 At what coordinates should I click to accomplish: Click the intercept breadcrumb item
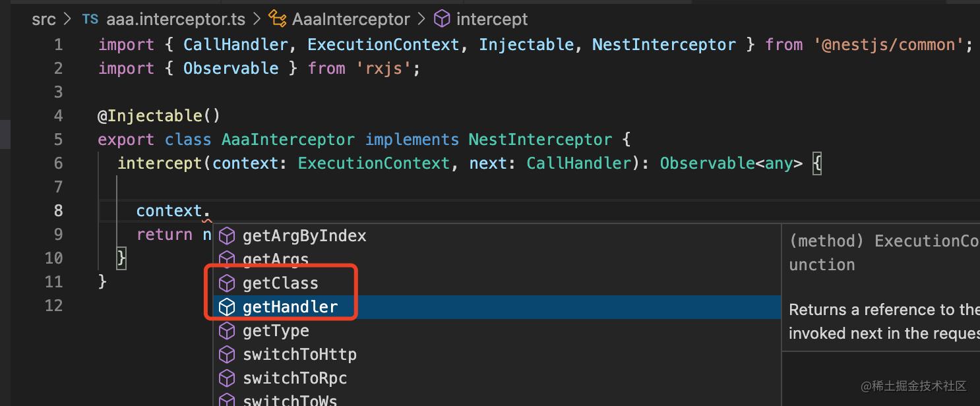[492, 20]
